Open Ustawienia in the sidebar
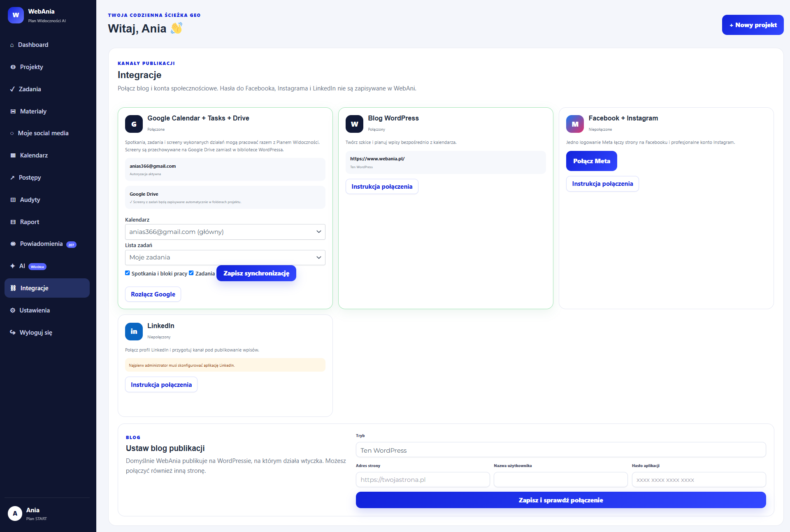 click(47, 310)
